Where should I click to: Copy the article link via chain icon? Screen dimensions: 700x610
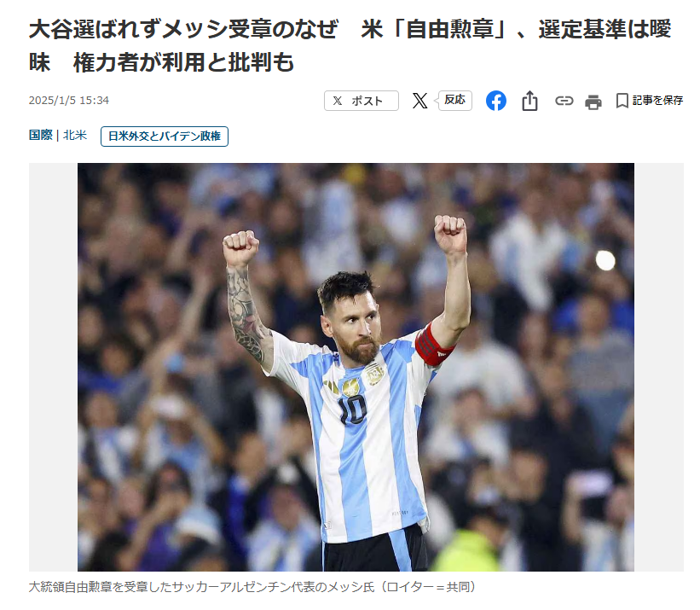(x=564, y=101)
